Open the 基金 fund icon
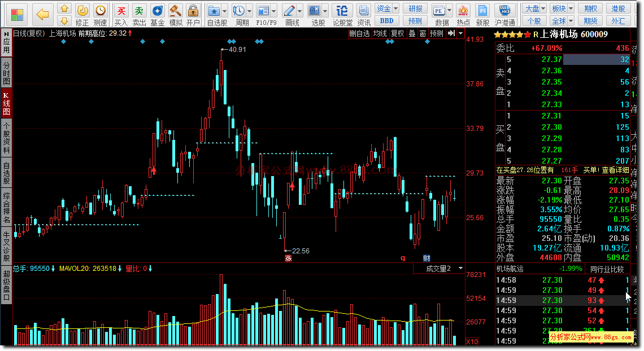This screenshot has height=351, width=644. click(157, 11)
